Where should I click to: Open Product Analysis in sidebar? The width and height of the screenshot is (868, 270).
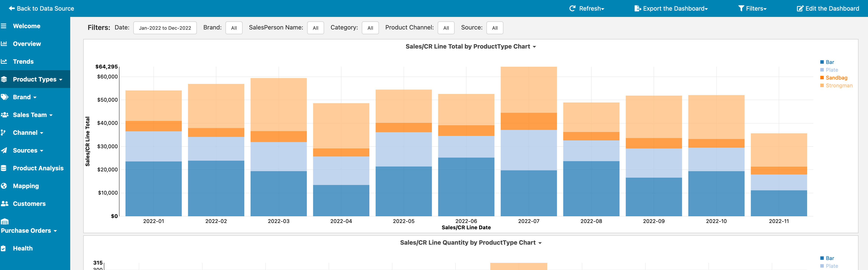coord(38,168)
